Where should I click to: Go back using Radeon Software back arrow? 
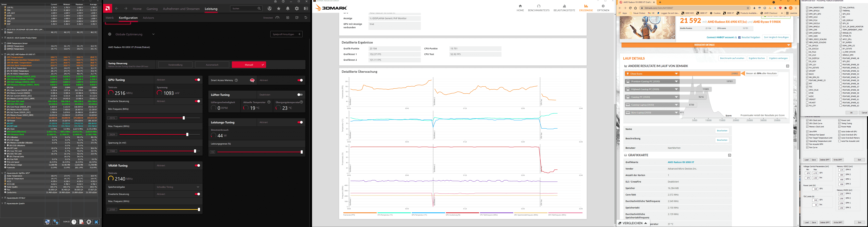click(x=117, y=8)
